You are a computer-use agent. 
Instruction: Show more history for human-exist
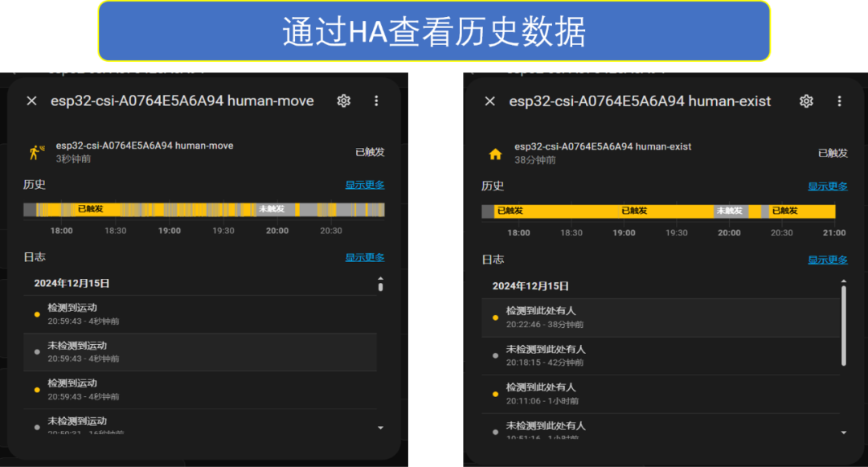(828, 186)
